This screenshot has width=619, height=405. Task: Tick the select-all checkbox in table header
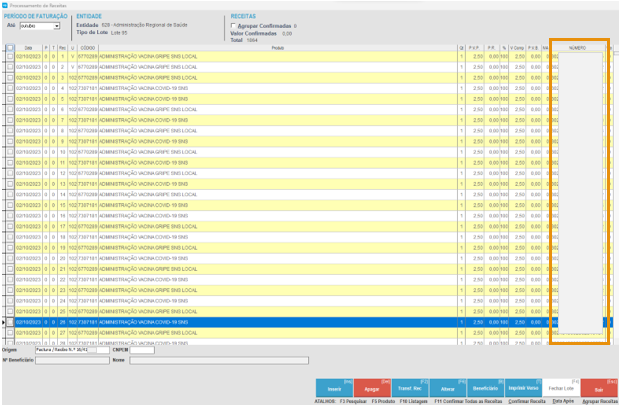pyautogui.click(x=10, y=47)
